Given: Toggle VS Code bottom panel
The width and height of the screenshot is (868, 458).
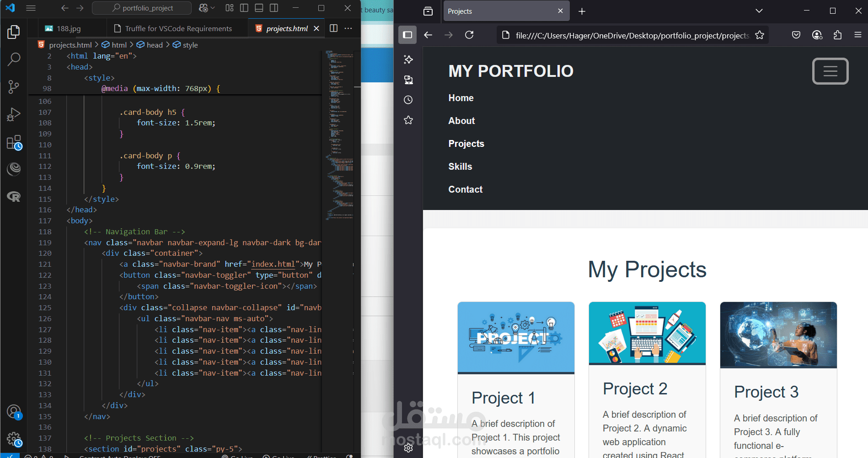Looking at the screenshot, I should (259, 8).
